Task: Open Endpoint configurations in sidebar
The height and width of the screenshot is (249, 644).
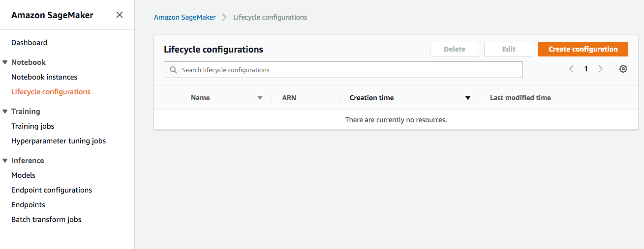Action: (x=52, y=190)
